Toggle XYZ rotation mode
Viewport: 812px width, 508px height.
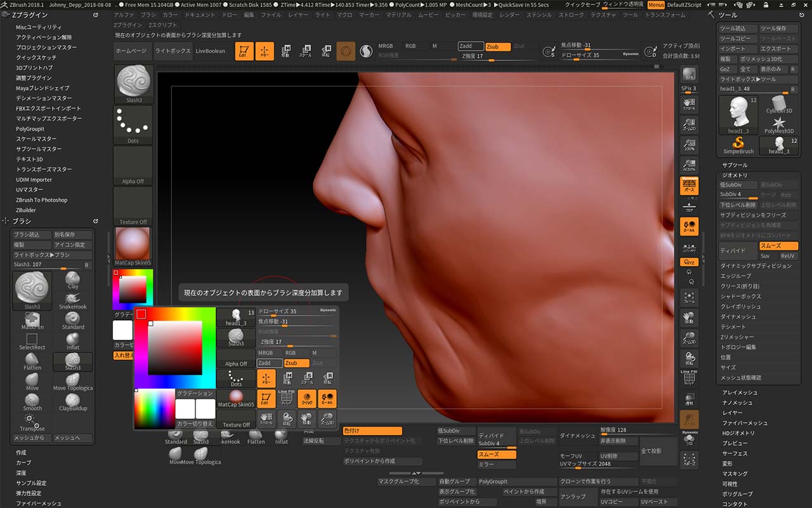coord(689,262)
